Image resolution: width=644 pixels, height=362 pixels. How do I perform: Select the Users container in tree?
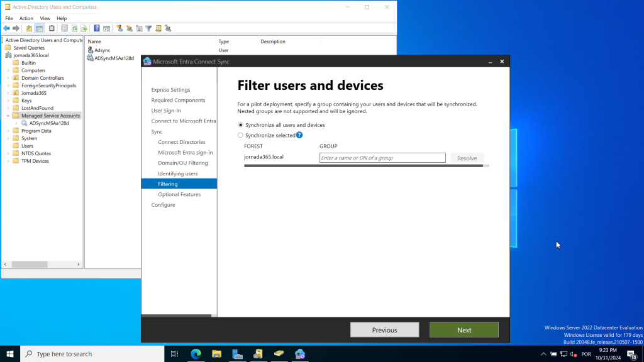[x=27, y=146]
